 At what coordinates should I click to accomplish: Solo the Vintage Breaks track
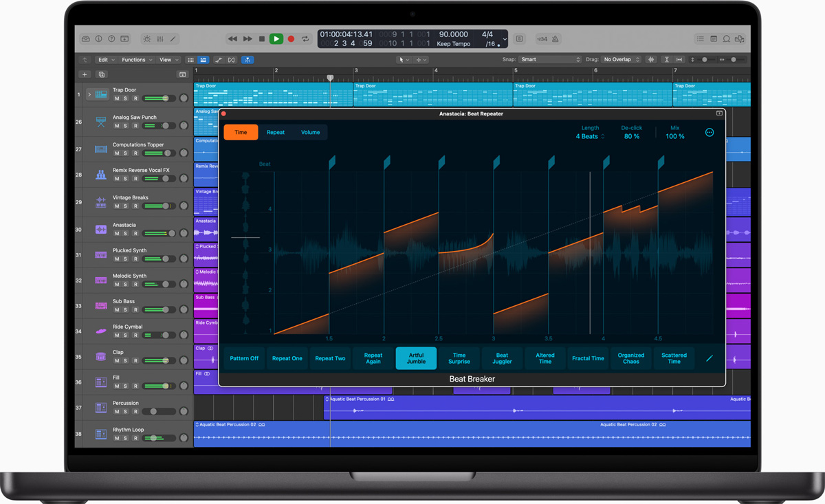coord(125,206)
